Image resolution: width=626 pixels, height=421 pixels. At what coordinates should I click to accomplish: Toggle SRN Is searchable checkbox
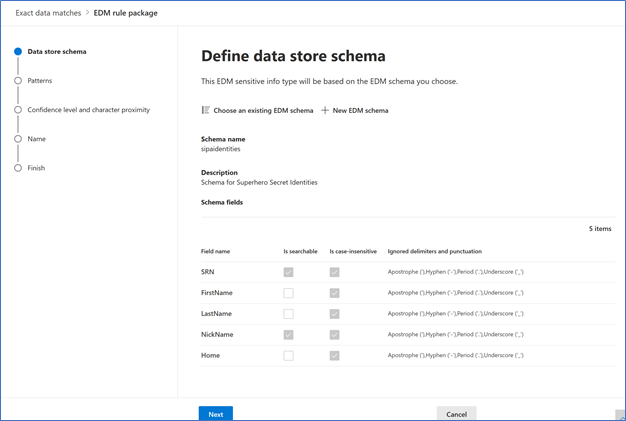pos(288,272)
